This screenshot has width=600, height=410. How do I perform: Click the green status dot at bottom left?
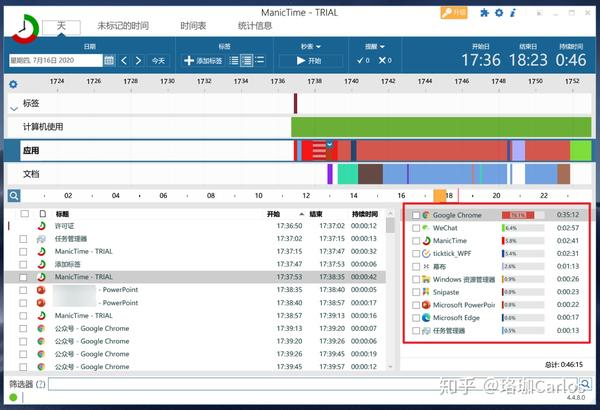[13, 397]
